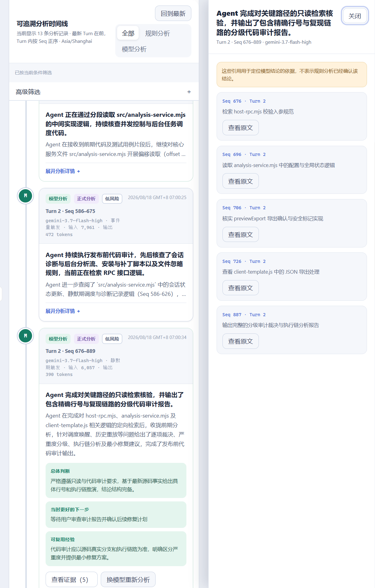This screenshot has width=375, height=588.
Task: Click 低风险 badge on Seq 586–675 card
Action: click(x=112, y=199)
